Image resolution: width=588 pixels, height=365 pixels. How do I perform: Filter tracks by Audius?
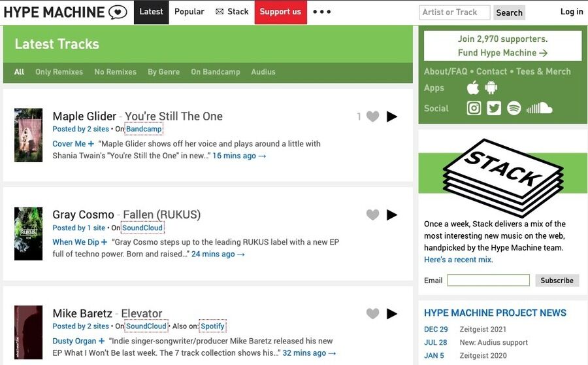coord(263,72)
